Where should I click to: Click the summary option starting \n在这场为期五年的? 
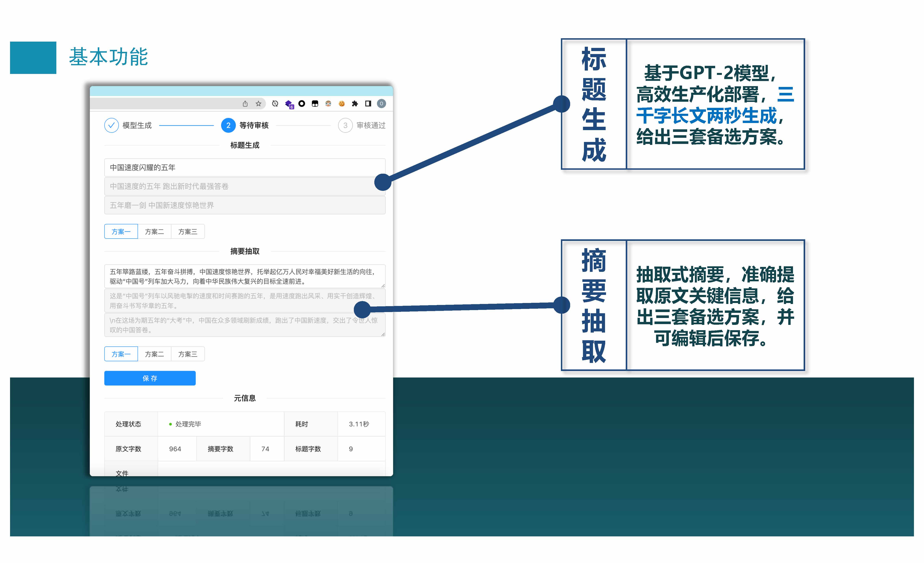point(245,325)
